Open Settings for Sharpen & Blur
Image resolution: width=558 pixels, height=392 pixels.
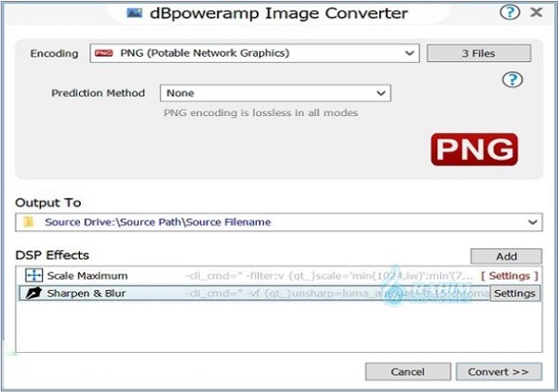tap(514, 294)
